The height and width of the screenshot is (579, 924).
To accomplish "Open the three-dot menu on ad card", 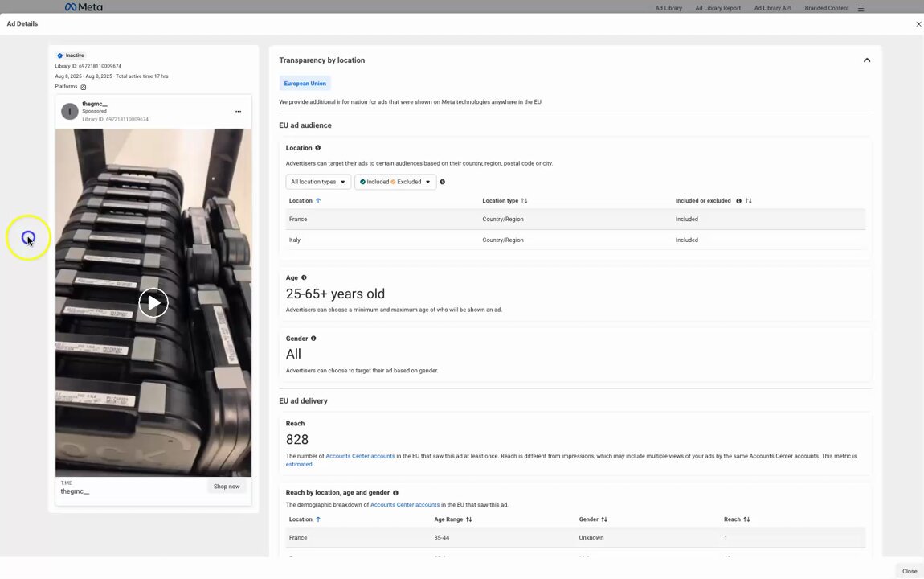I will 238,112.
